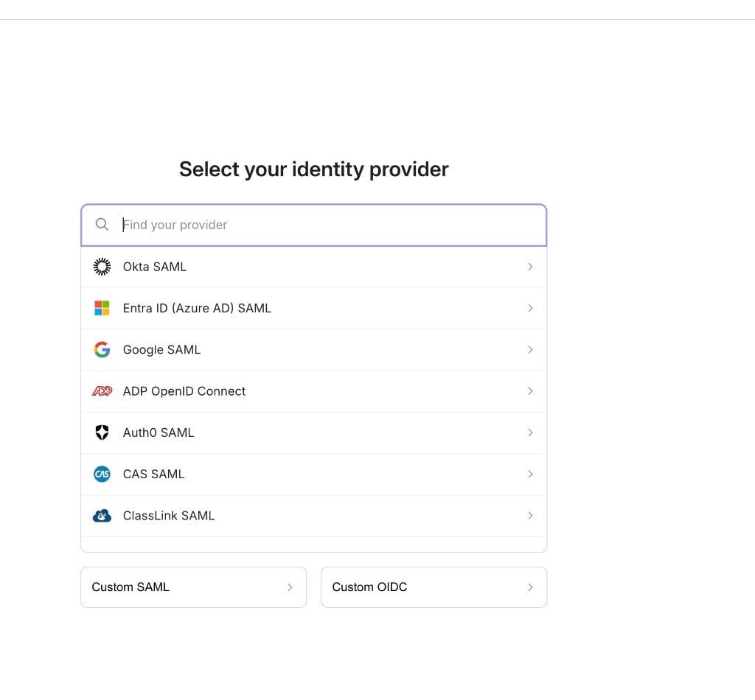Viewport: 755px width, 700px height.
Task: Open the chevron on the Okta SAML row
Action: pyautogui.click(x=530, y=267)
